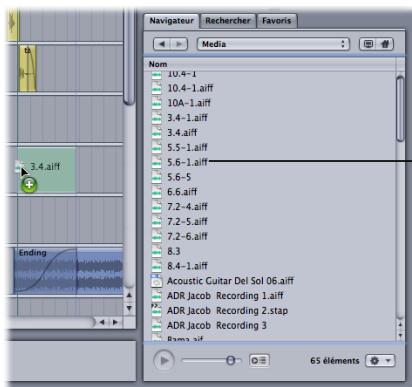The width and height of the screenshot is (412, 387).
Task: Click the Computer location button
Action: (368, 44)
